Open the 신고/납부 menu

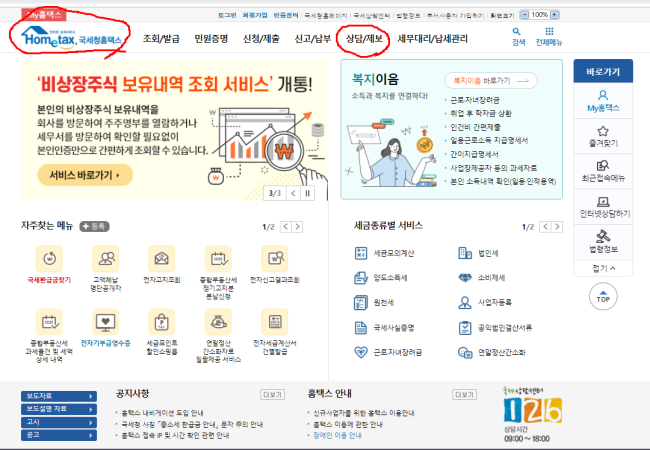(313, 39)
